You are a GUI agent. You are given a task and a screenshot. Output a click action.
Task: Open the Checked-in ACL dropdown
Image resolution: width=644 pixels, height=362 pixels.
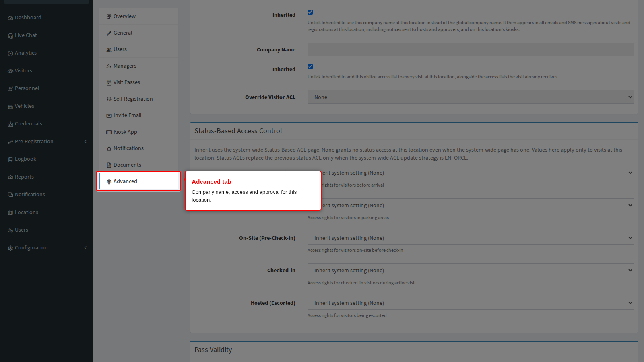[x=471, y=270]
